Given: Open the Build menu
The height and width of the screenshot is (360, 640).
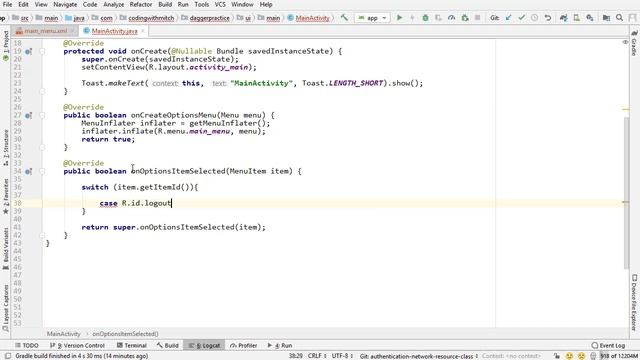Looking at the screenshot, I should pos(165,4).
